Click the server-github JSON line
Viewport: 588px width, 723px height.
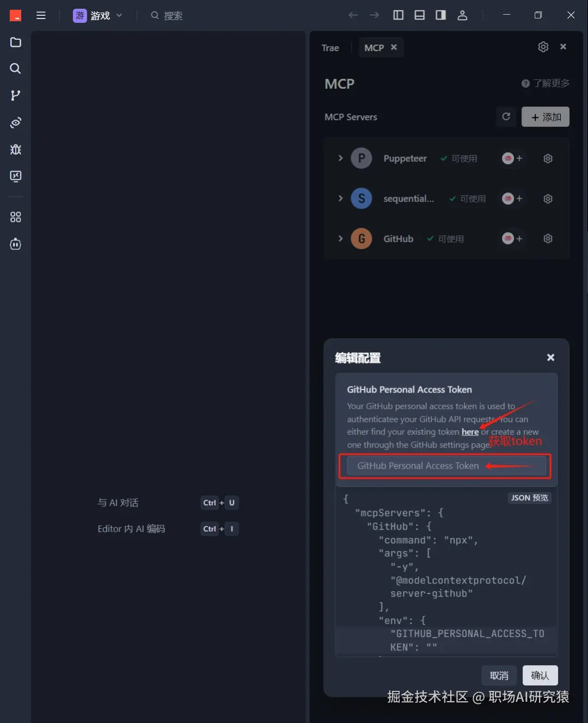coord(432,593)
